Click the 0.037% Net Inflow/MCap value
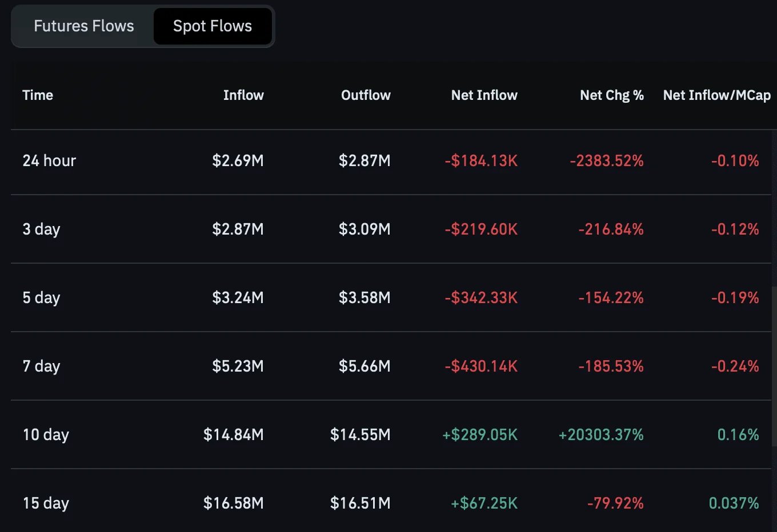777x532 pixels. pyautogui.click(x=734, y=503)
